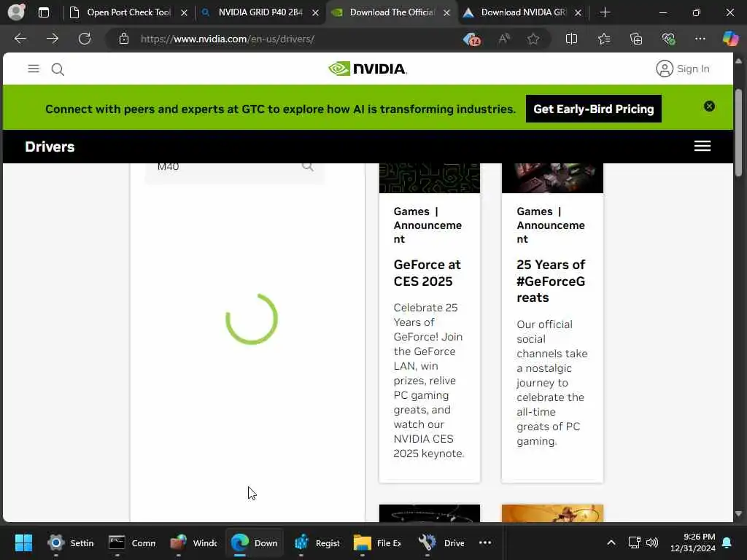Switch to the Open Port Check Tool tab

[x=128, y=12]
